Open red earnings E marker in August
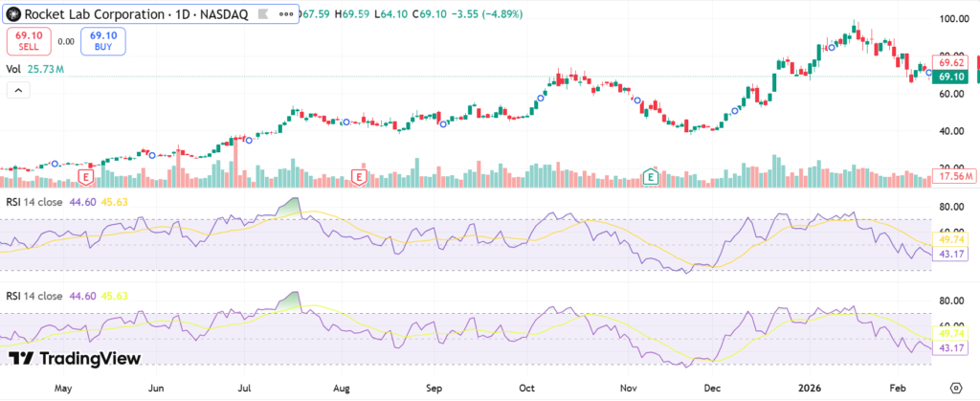 click(x=360, y=177)
